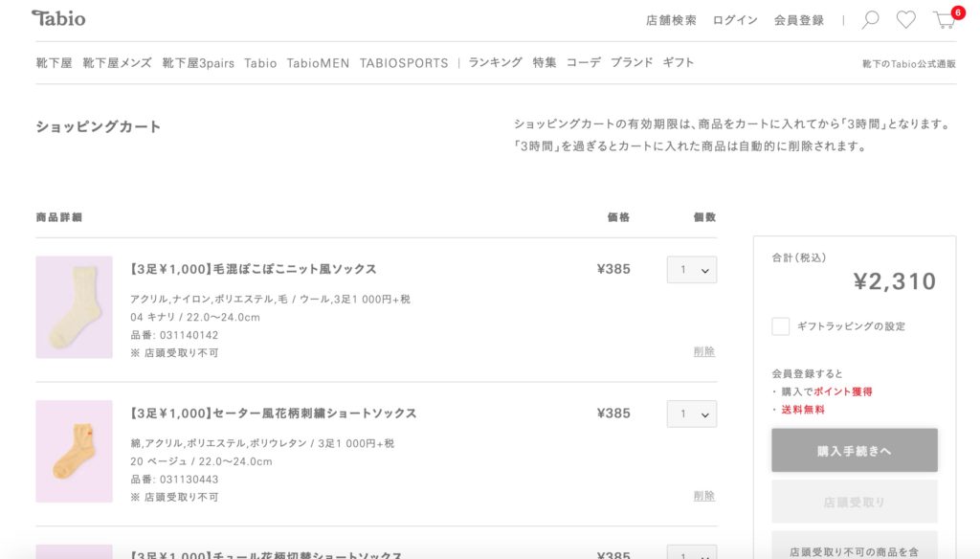Screen dimensions: 980x559
Task: Click the Tabio logo
Action: [x=58, y=19]
